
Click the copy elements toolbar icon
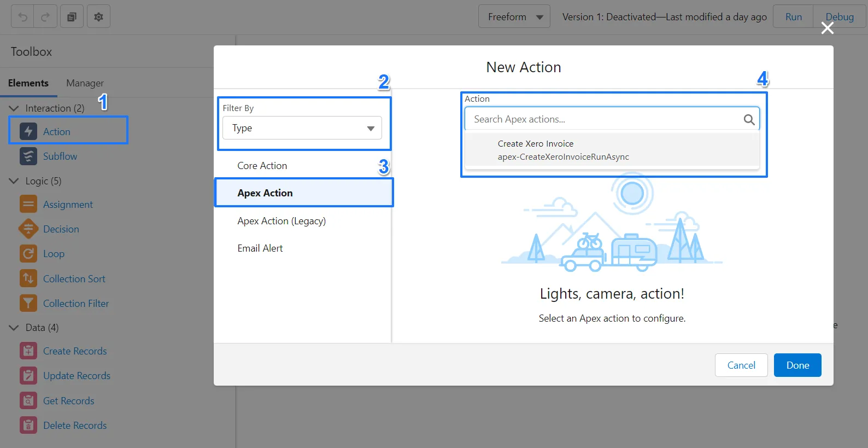pyautogui.click(x=72, y=16)
